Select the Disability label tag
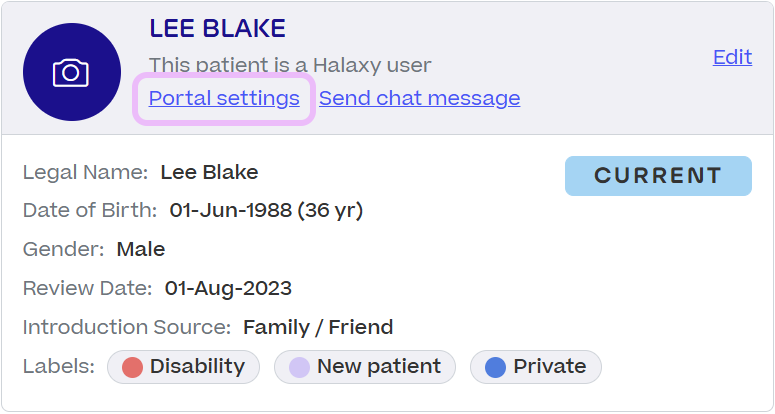 point(184,367)
